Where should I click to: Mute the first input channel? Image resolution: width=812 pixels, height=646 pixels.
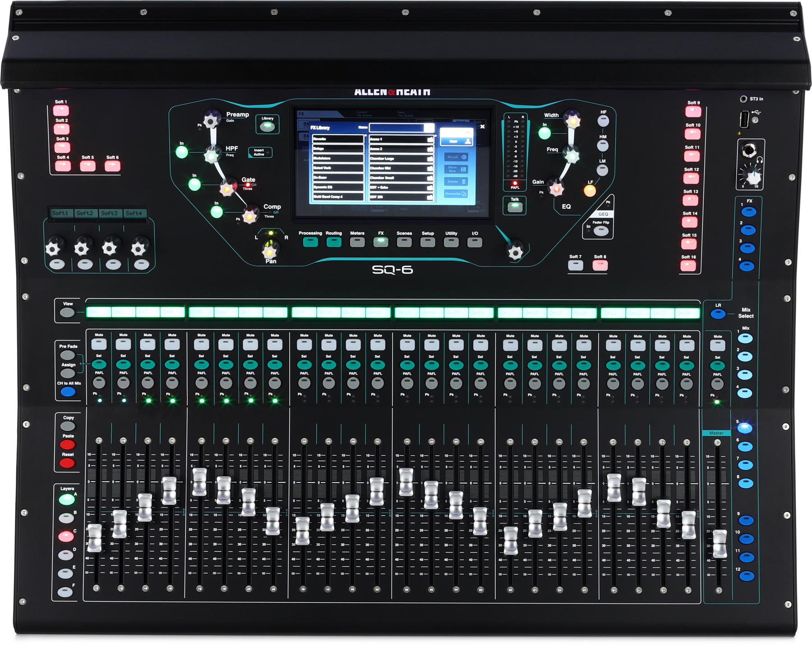click(100, 344)
